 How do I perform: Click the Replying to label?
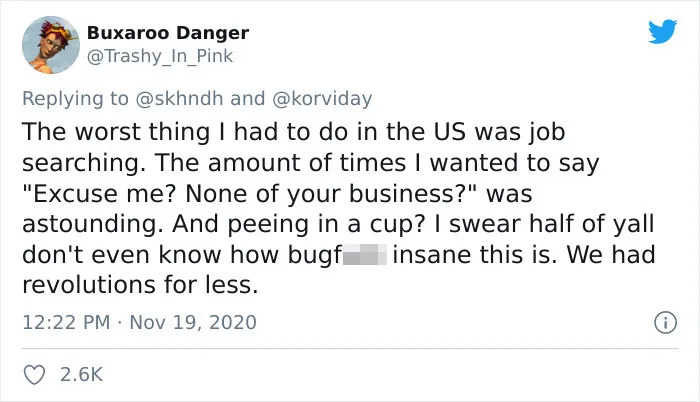[x=75, y=99]
